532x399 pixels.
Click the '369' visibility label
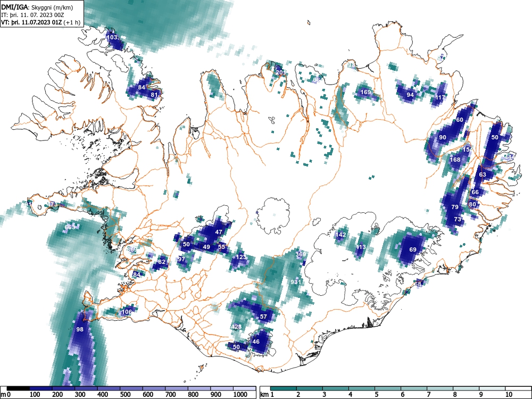click(x=301, y=254)
